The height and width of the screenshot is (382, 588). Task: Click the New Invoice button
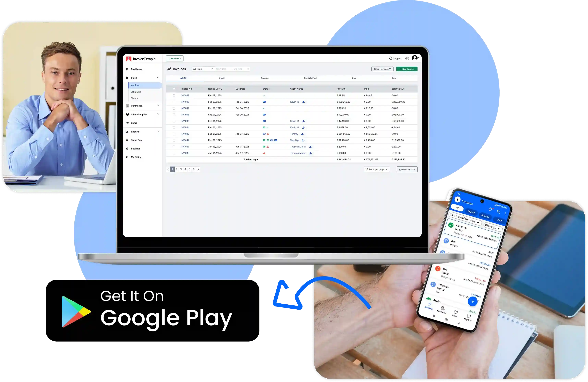coord(406,68)
